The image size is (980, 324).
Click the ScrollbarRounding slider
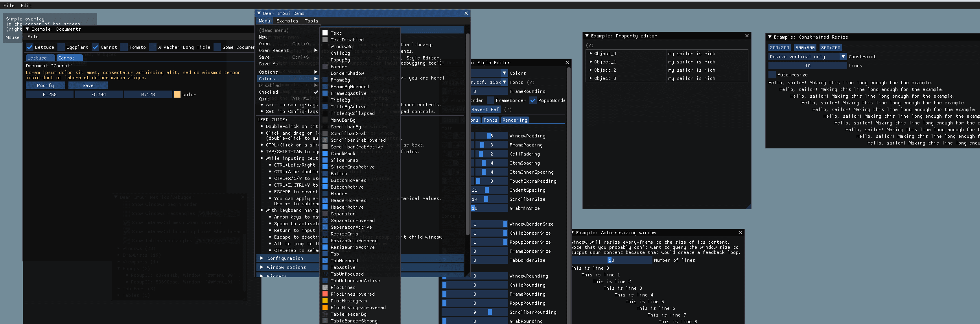[x=475, y=312]
